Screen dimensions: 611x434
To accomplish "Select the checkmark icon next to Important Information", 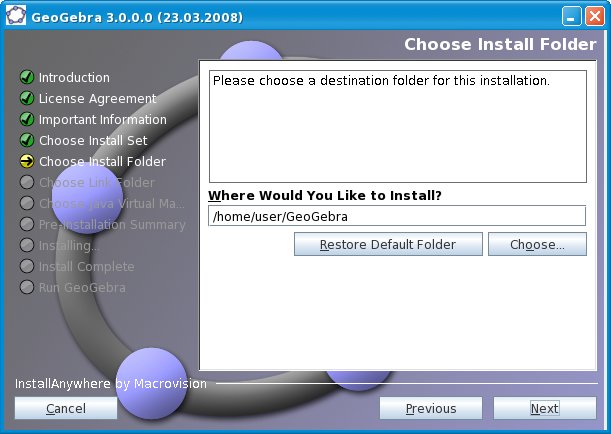I will (27, 120).
